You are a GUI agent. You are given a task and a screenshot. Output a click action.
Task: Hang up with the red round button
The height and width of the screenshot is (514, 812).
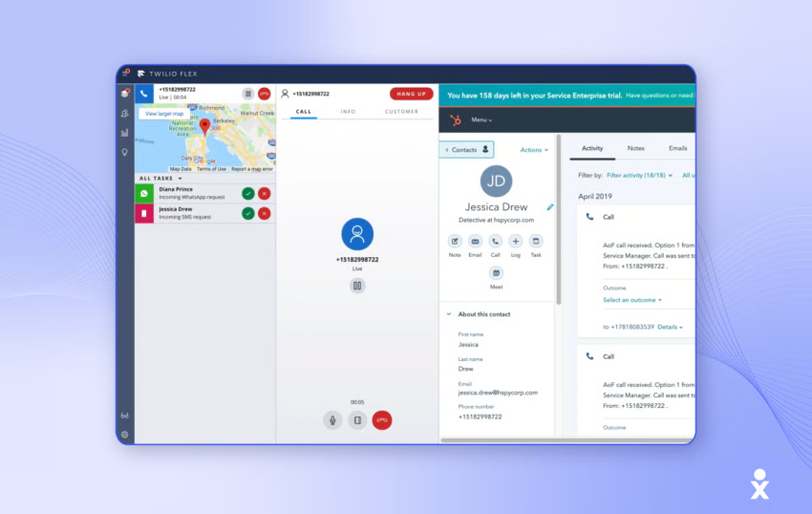coord(382,420)
